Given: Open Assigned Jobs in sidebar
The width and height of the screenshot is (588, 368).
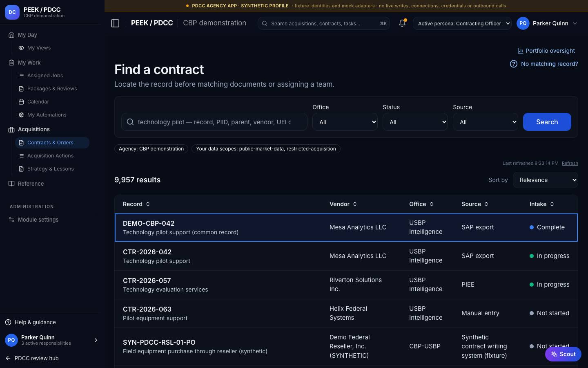Looking at the screenshot, I should 52,76.
